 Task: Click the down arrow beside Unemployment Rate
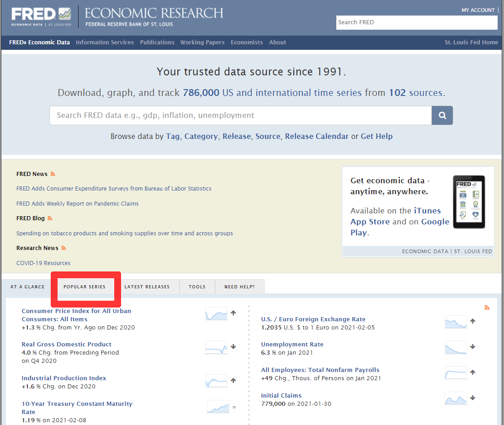472,346
